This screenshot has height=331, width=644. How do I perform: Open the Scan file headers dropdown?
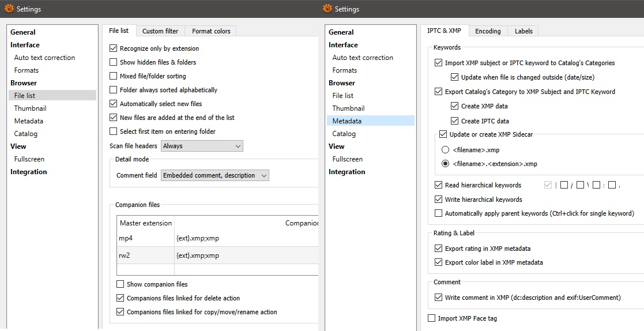click(x=202, y=146)
